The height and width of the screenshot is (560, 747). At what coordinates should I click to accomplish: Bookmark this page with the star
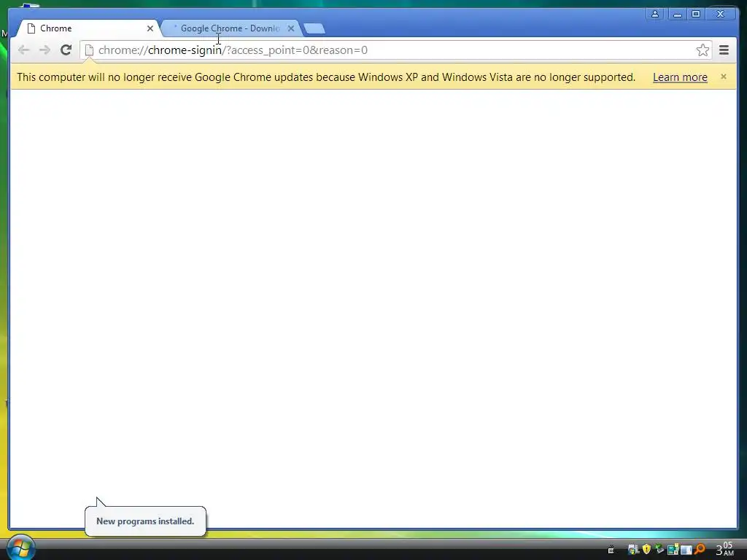pyautogui.click(x=703, y=50)
